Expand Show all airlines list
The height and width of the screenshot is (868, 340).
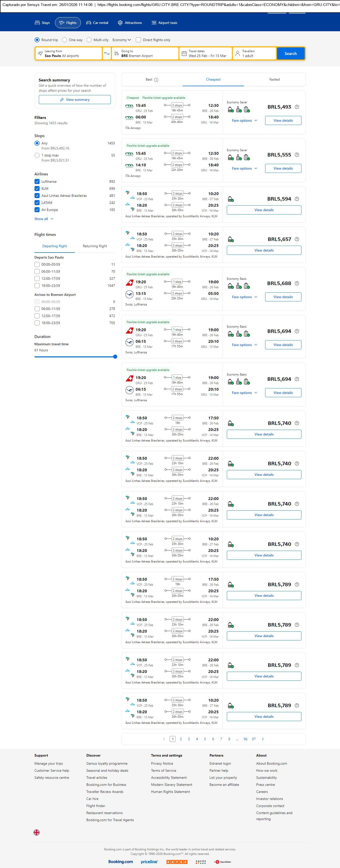[x=44, y=219]
